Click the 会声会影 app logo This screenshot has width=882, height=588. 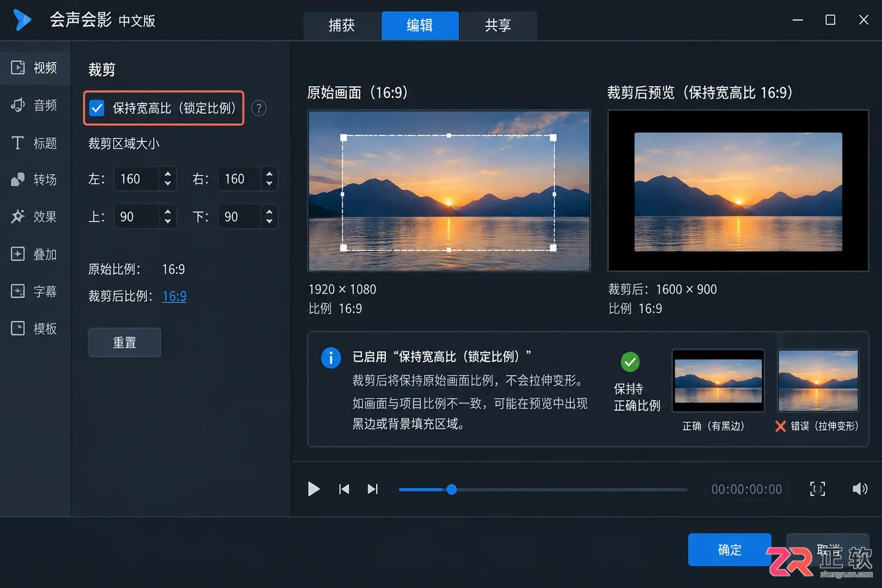[22, 20]
